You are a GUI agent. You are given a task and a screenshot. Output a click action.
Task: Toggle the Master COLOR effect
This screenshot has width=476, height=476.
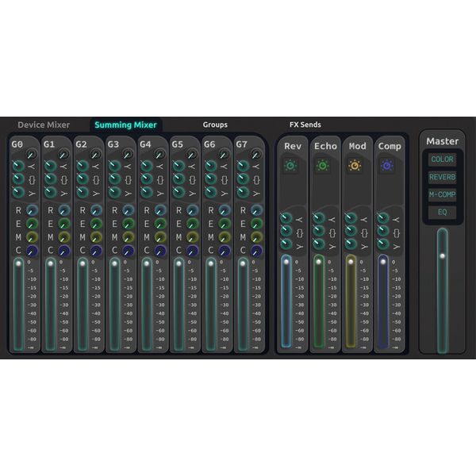click(442, 159)
